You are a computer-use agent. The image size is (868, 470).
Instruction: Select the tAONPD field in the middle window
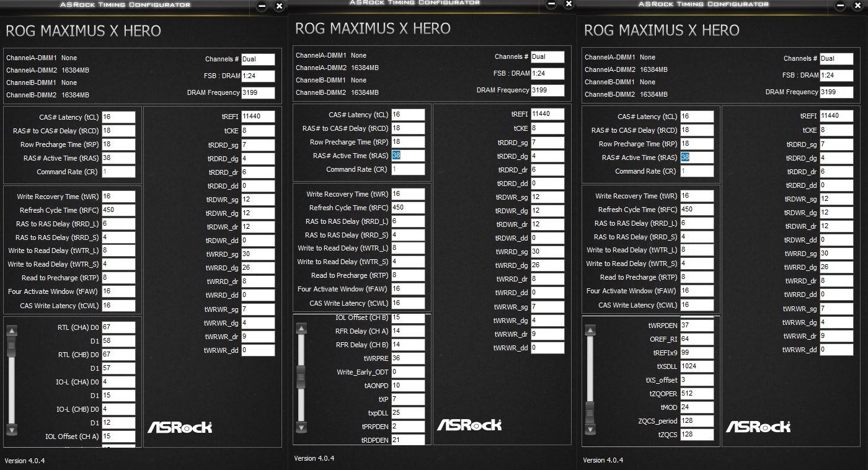pyautogui.click(x=408, y=386)
